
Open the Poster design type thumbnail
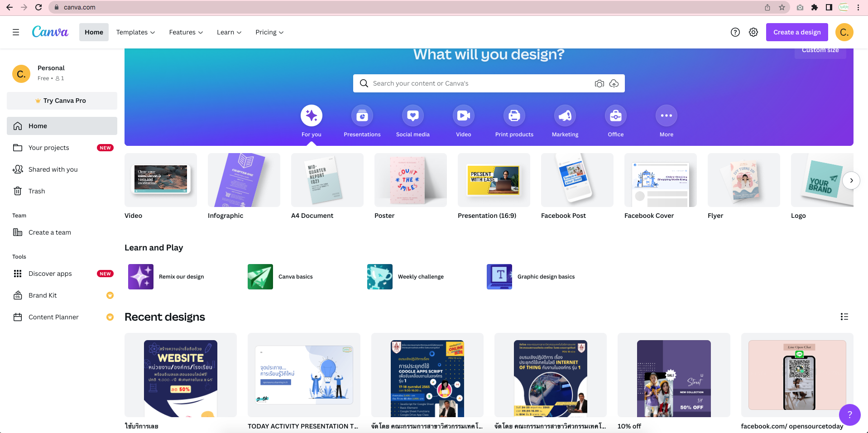[x=410, y=180]
